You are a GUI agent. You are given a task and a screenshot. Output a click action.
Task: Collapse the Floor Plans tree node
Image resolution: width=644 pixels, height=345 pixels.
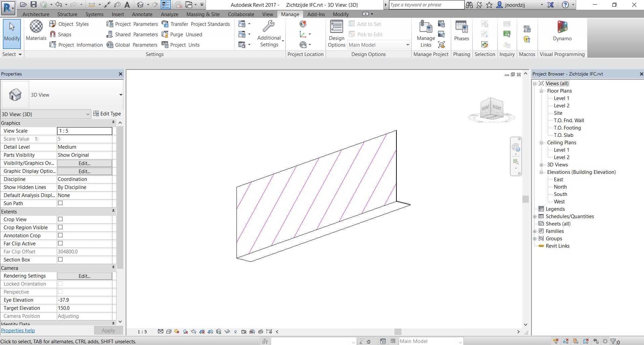coord(541,91)
